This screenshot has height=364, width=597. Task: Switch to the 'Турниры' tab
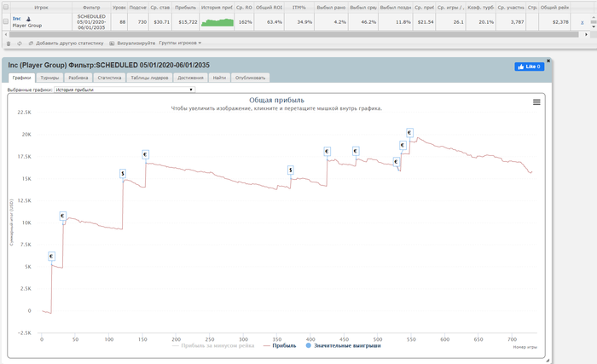49,78
